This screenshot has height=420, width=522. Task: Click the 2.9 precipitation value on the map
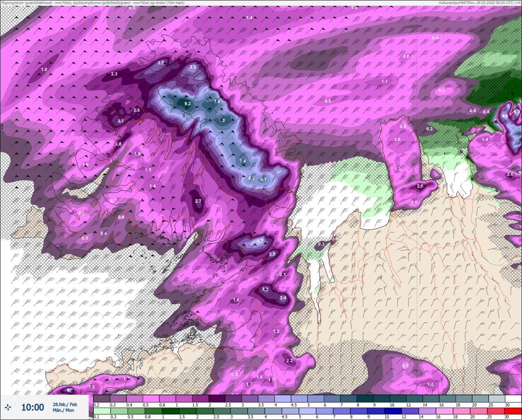[420, 186]
